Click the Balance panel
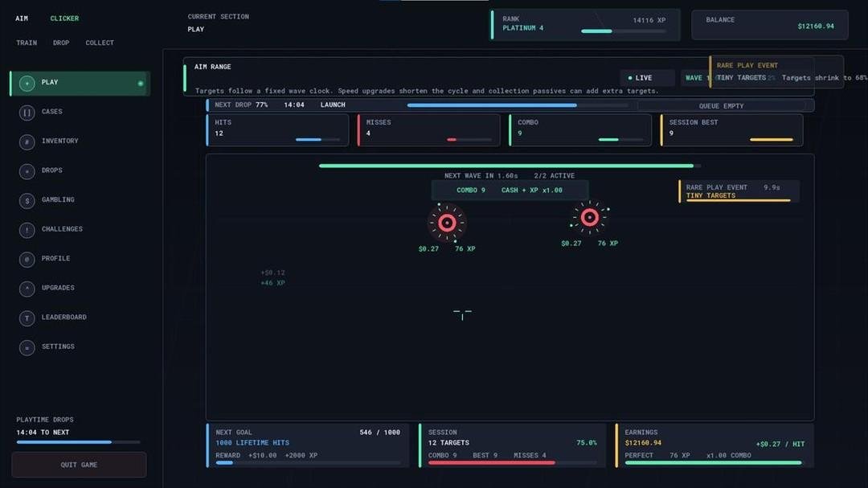The width and height of the screenshot is (868, 488). click(769, 25)
